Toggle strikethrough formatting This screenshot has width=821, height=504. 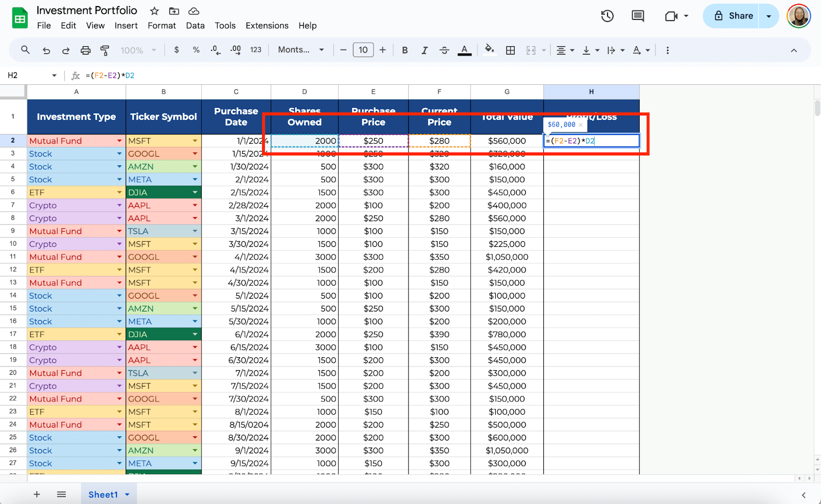444,50
